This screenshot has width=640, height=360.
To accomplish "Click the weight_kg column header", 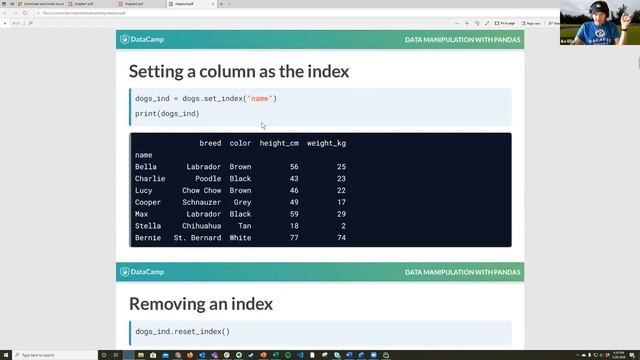I will (x=327, y=143).
